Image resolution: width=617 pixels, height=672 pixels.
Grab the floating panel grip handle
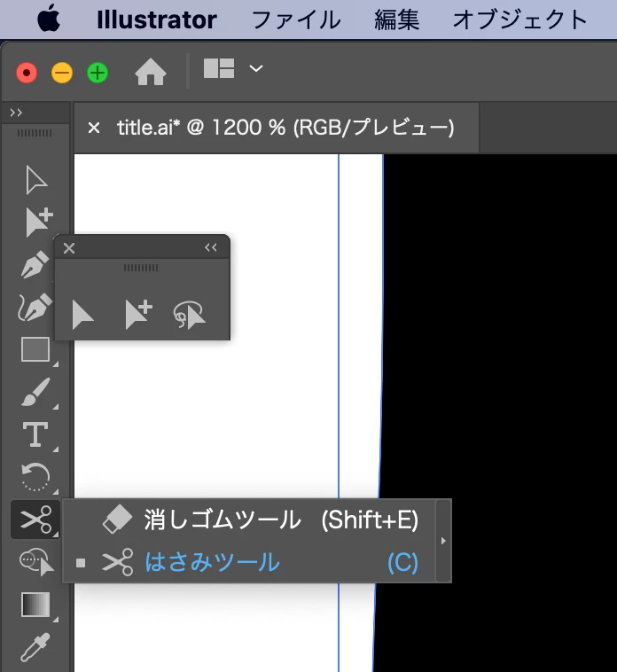[141, 268]
